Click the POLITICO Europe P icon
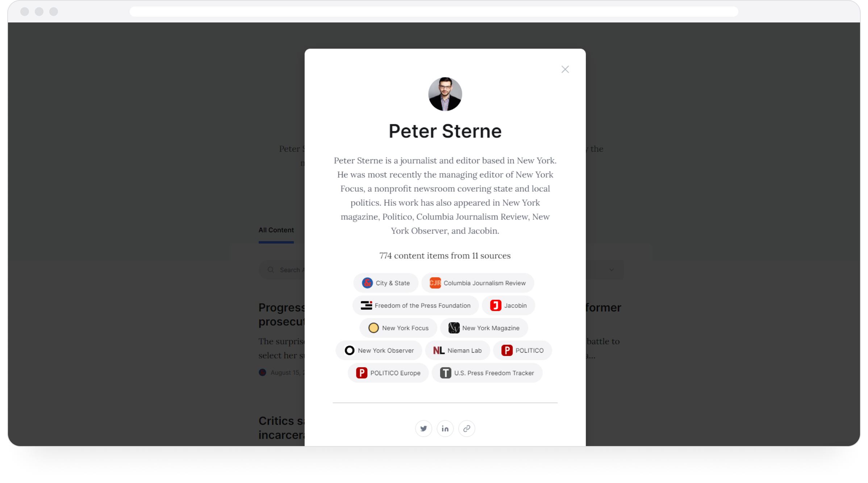This screenshot has width=868, height=483. click(362, 373)
